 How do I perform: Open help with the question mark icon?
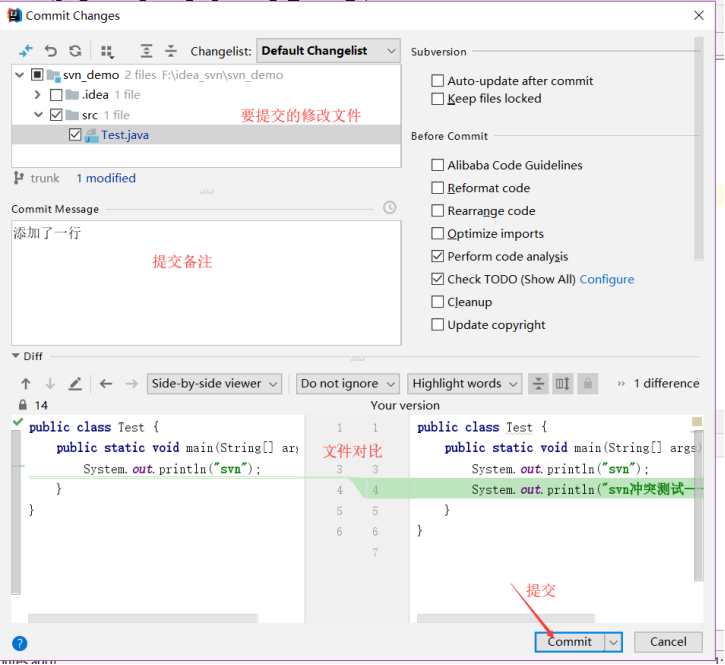coord(19,643)
